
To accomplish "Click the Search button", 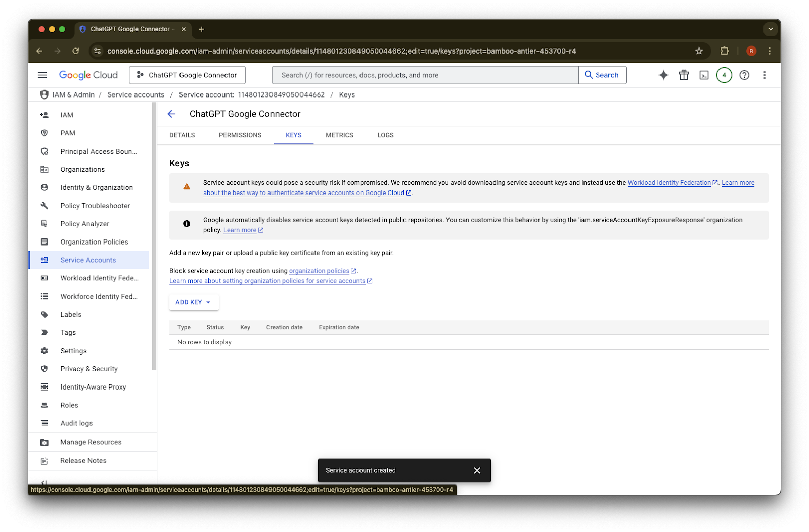I will pyautogui.click(x=602, y=75).
